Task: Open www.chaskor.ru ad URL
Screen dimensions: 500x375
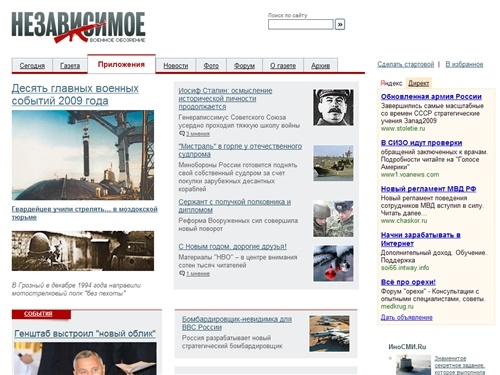Action: pyautogui.click(x=404, y=221)
